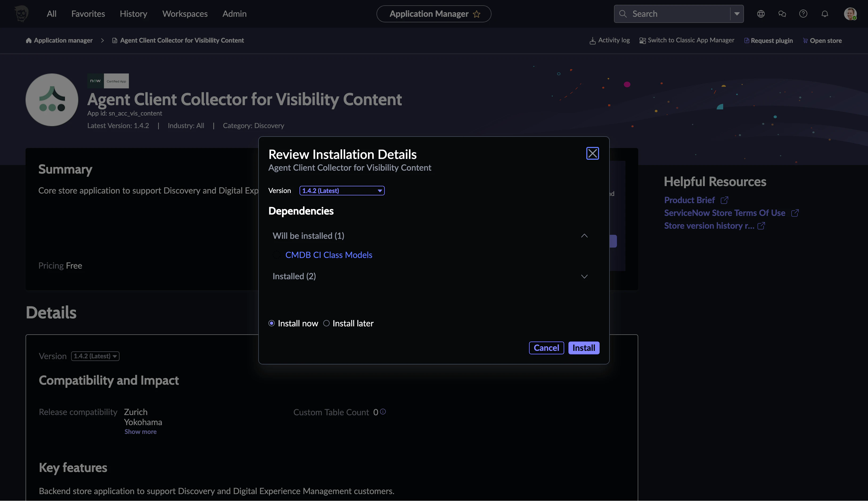The height and width of the screenshot is (501, 868).
Task: Favorite Application Manager with the star icon
Action: (477, 14)
